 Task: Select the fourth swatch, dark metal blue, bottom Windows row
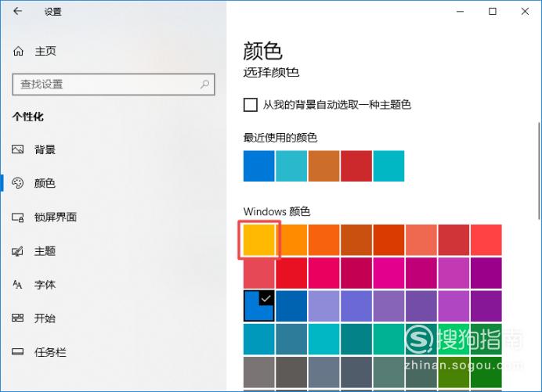(x=356, y=372)
